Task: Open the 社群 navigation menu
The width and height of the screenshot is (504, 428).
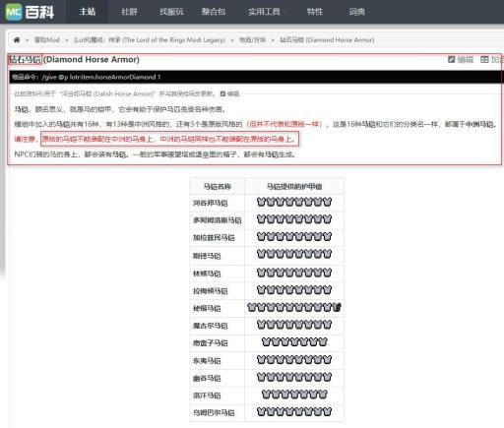Action: (x=129, y=12)
